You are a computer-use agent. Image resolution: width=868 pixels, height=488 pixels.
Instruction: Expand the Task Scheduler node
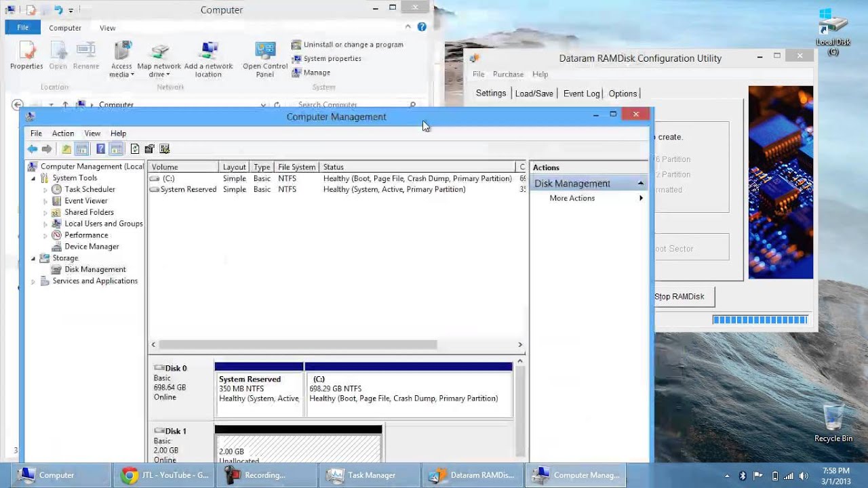click(x=45, y=190)
